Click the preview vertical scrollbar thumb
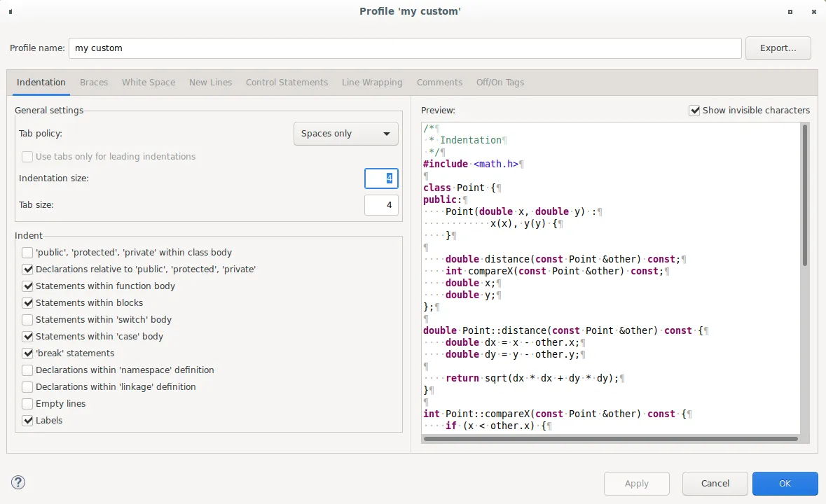The width and height of the screenshot is (826, 504). pyautogui.click(x=804, y=196)
